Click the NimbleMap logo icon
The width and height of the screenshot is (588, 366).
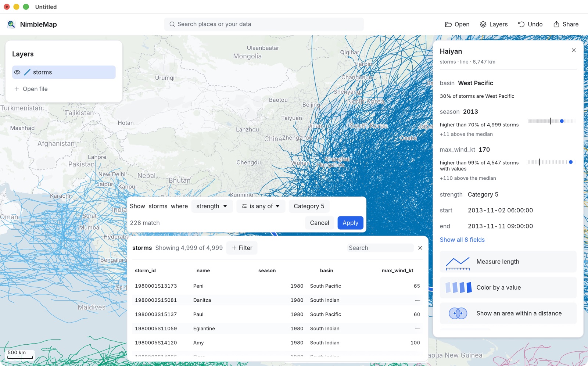pos(11,24)
